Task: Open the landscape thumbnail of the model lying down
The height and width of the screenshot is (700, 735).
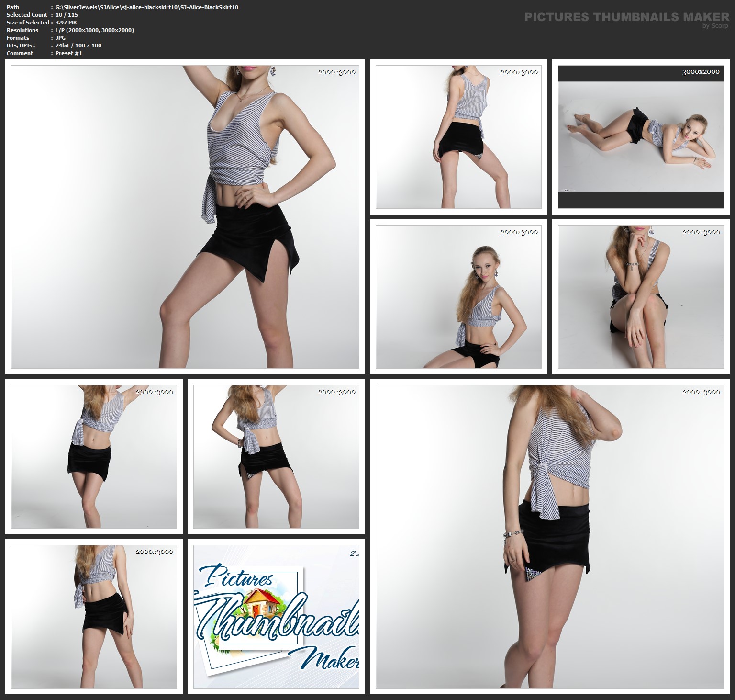Action: tap(641, 137)
